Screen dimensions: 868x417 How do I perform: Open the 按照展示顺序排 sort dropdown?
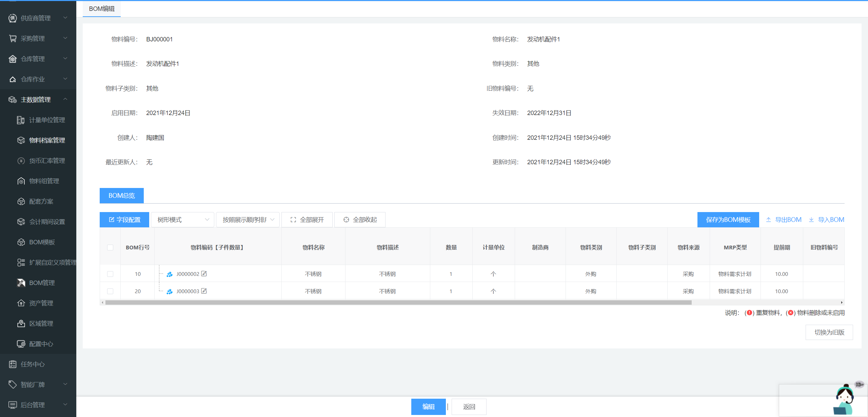(x=248, y=220)
